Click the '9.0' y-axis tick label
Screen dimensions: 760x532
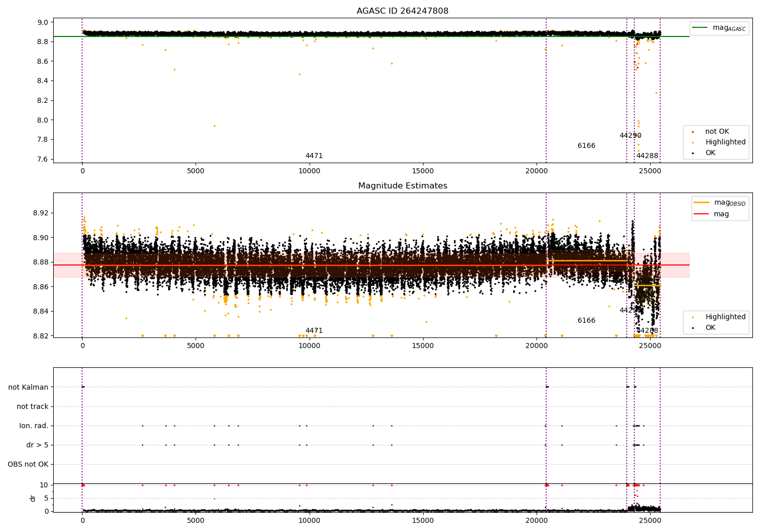pyautogui.click(x=44, y=22)
